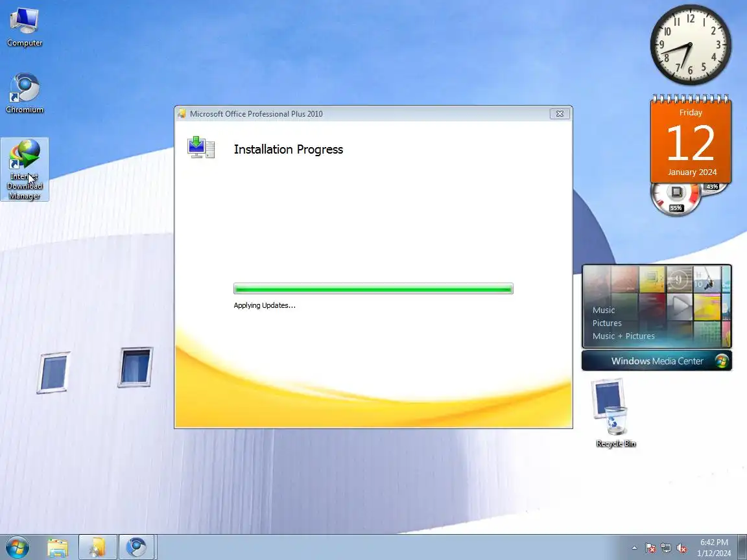The width and height of the screenshot is (747, 560).
Task: Select the Internet Download Manager shortcut
Action: tap(24, 169)
